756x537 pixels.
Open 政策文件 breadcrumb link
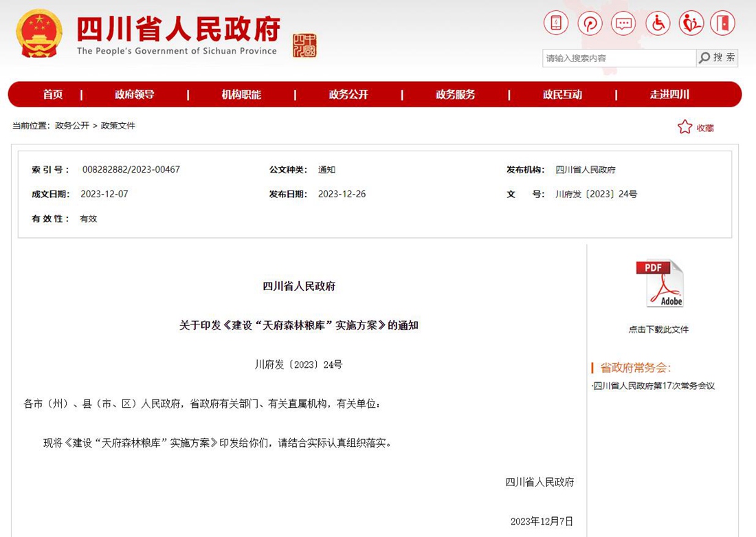click(118, 125)
